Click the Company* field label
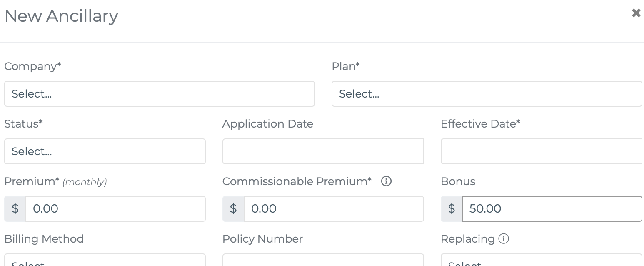644x266 pixels. tap(33, 66)
